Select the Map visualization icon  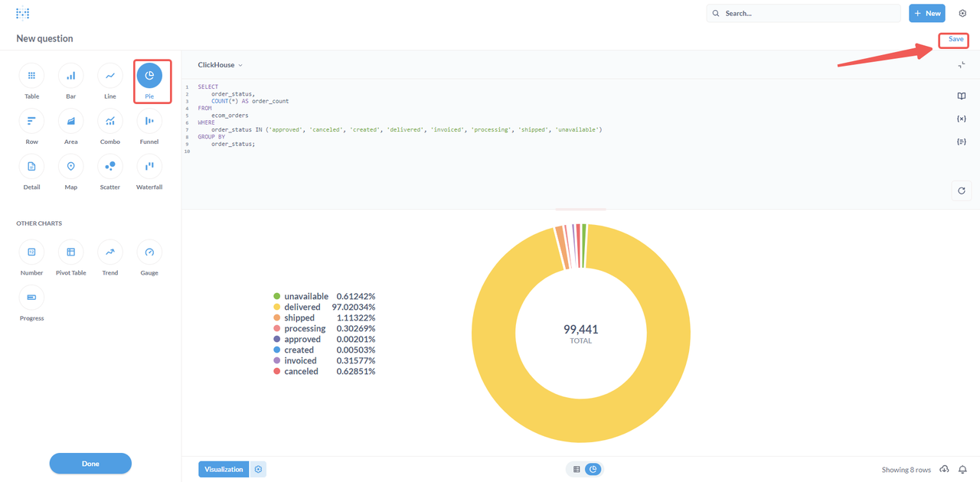[x=71, y=166]
